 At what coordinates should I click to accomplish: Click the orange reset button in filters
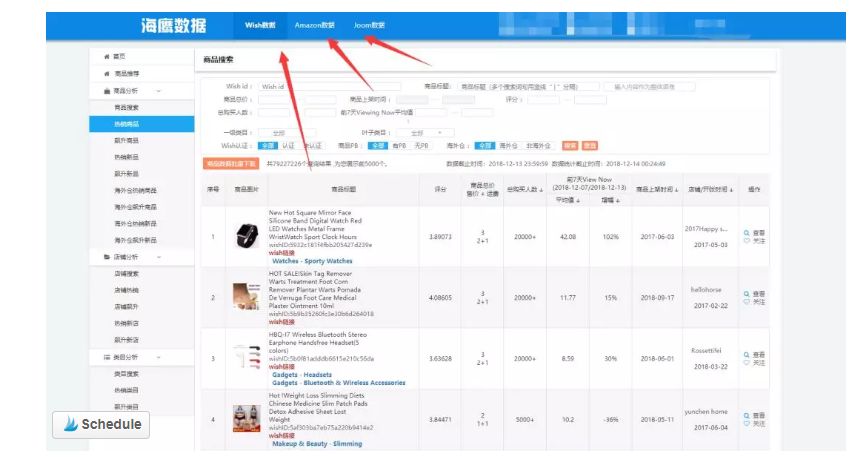590,146
